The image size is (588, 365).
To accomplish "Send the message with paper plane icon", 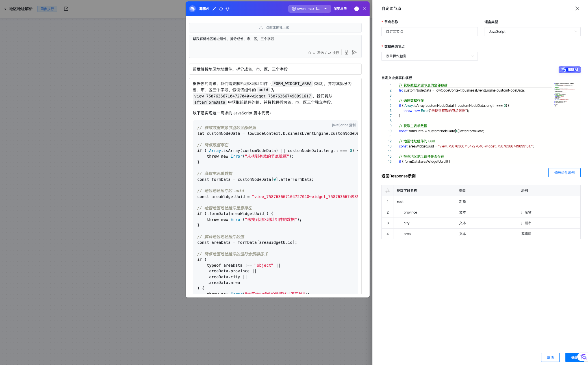I will (x=354, y=52).
